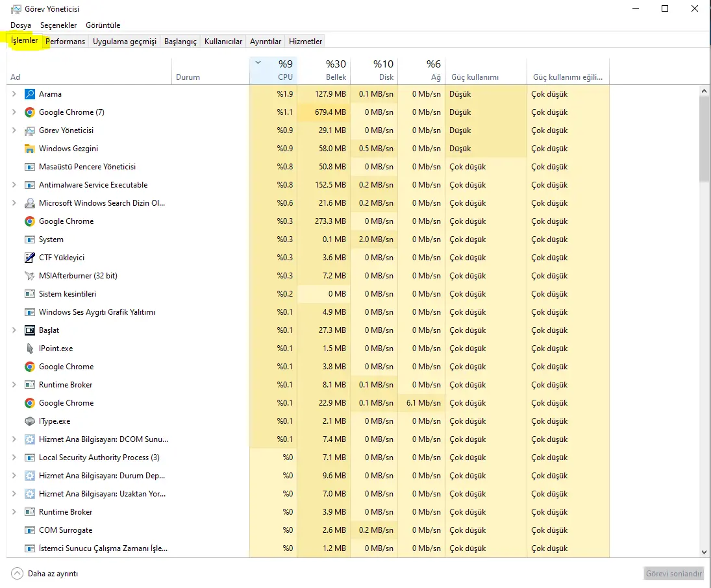The image size is (711, 588).
Task: Click the İstemci Sunucu Çalışma Zamanı icon
Action: click(x=29, y=548)
